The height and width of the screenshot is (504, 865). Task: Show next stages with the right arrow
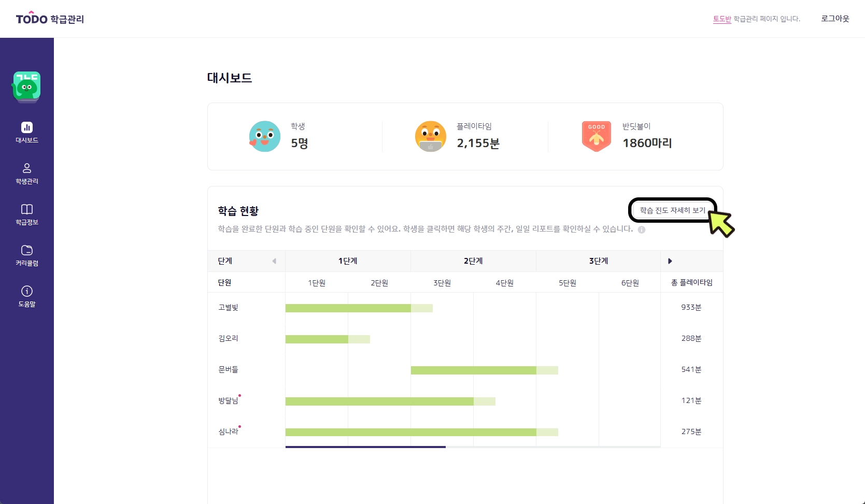point(670,261)
